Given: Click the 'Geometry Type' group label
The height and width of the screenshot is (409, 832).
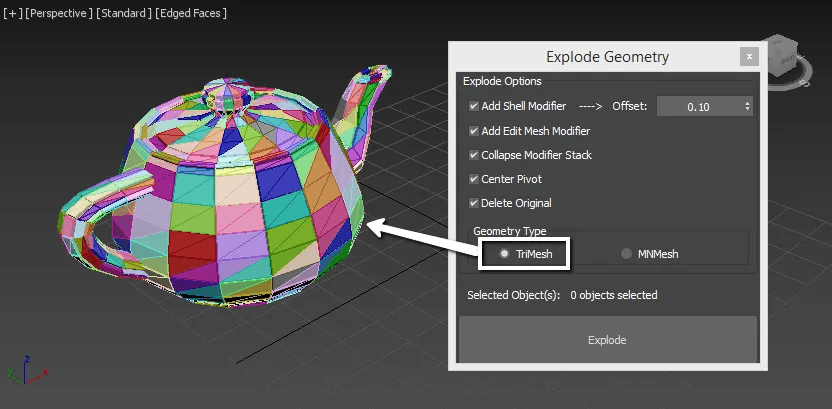Looking at the screenshot, I should [509, 231].
